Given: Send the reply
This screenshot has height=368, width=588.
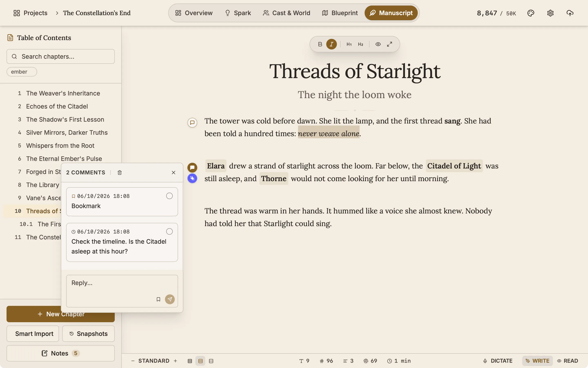Looking at the screenshot, I should [170, 299].
